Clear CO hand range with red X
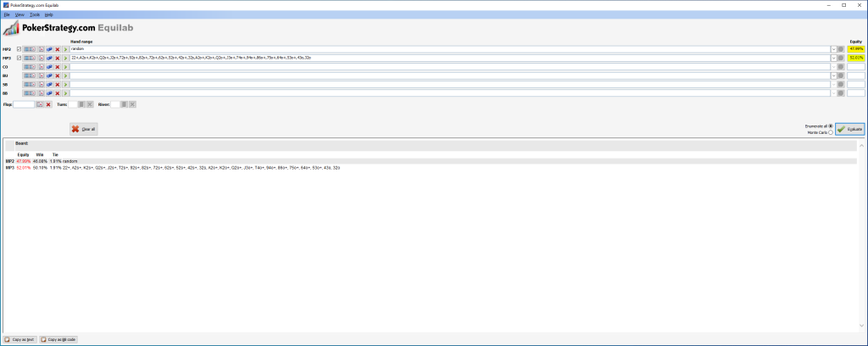 point(57,67)
